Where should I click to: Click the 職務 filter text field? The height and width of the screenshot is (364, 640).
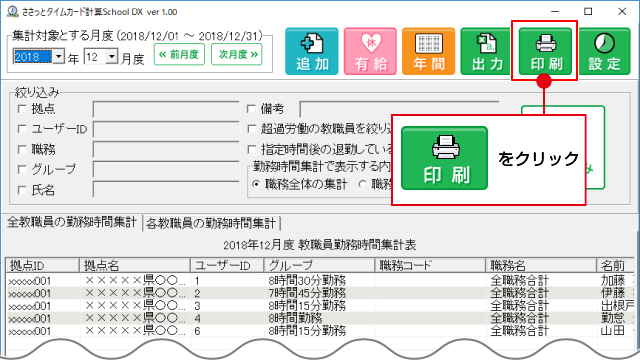click(166, 149)
